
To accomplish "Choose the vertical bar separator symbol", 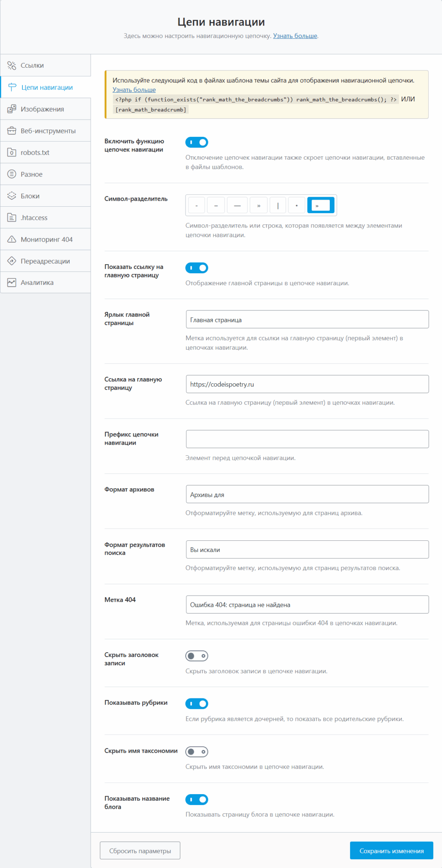I will click(x=278, y=205).
